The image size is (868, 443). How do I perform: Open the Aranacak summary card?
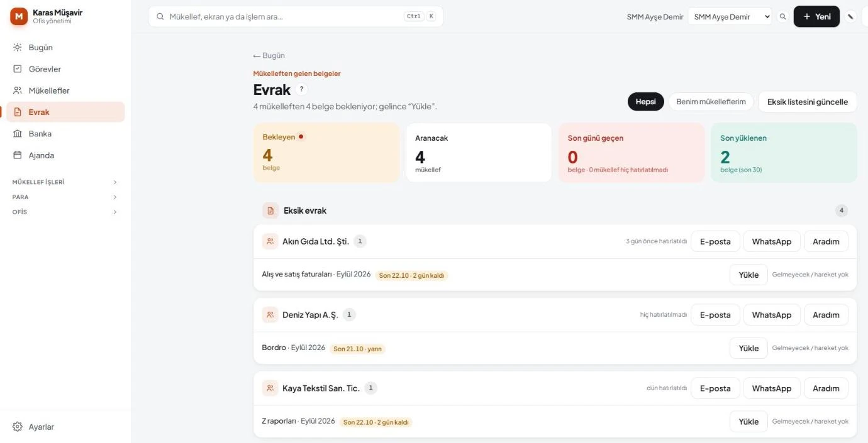tap(479, 153)
